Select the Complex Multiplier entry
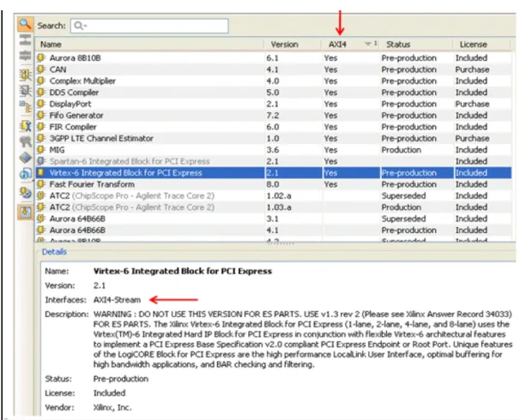520x420 pixels. (274, 81)
